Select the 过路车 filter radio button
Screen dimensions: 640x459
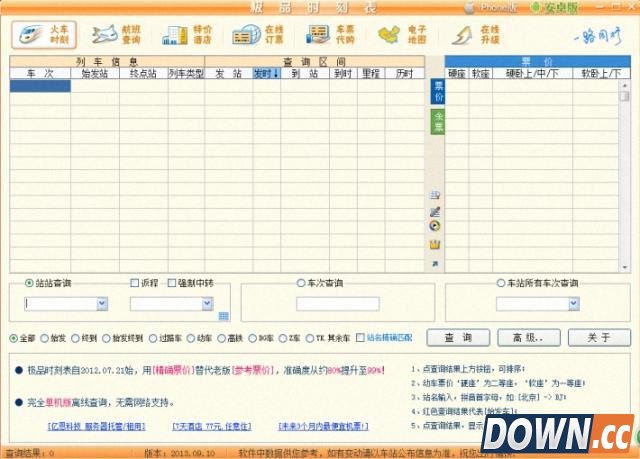click(x=153, y=338)
